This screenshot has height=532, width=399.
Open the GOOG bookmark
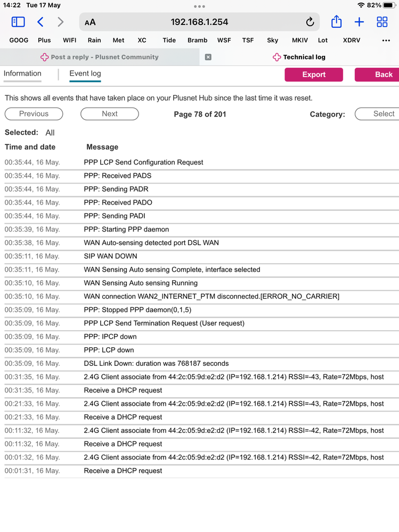(19, 40)
